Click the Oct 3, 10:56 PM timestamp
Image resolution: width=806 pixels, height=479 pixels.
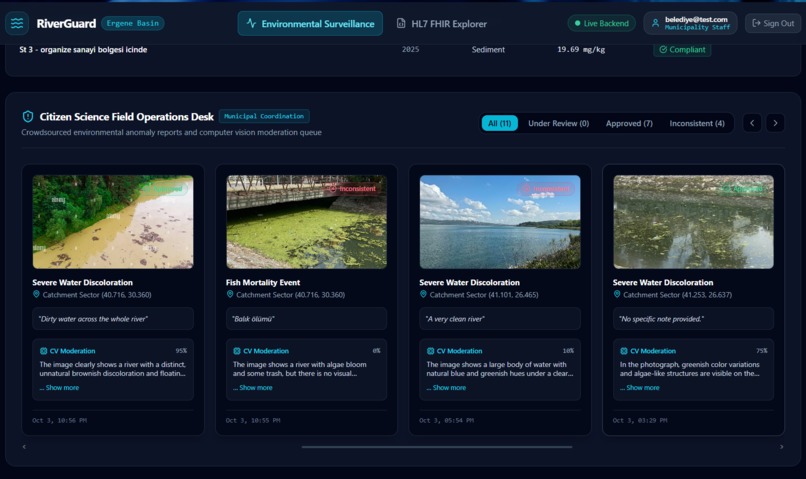pyautogui.click(x=59, y=420)
